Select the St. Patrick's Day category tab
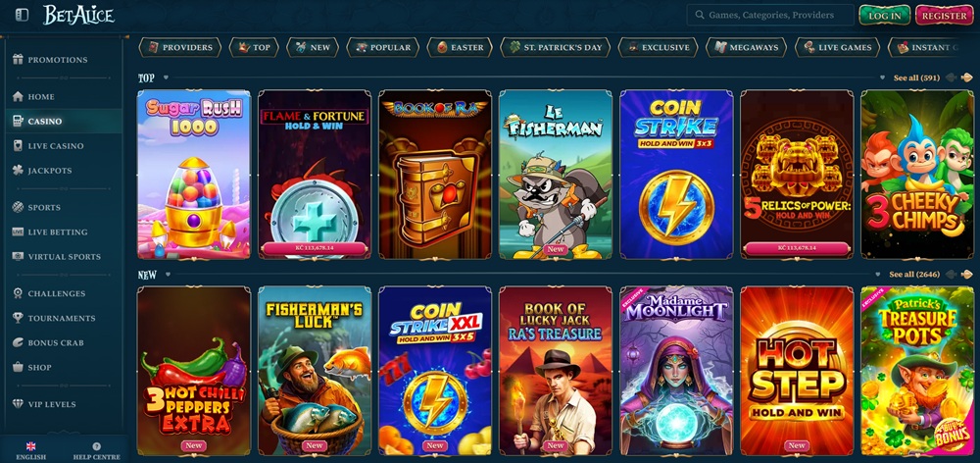 click(x=555, y=47)
